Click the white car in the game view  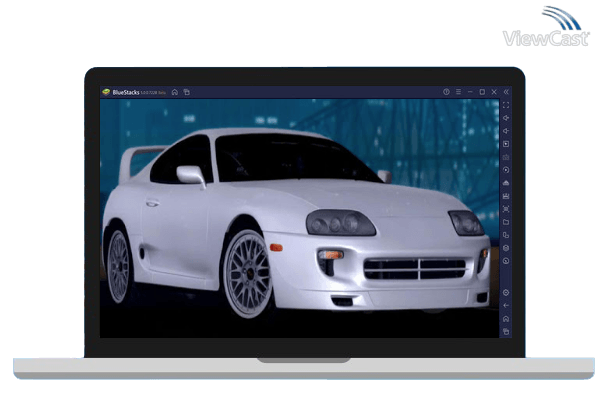coord(296,223)
